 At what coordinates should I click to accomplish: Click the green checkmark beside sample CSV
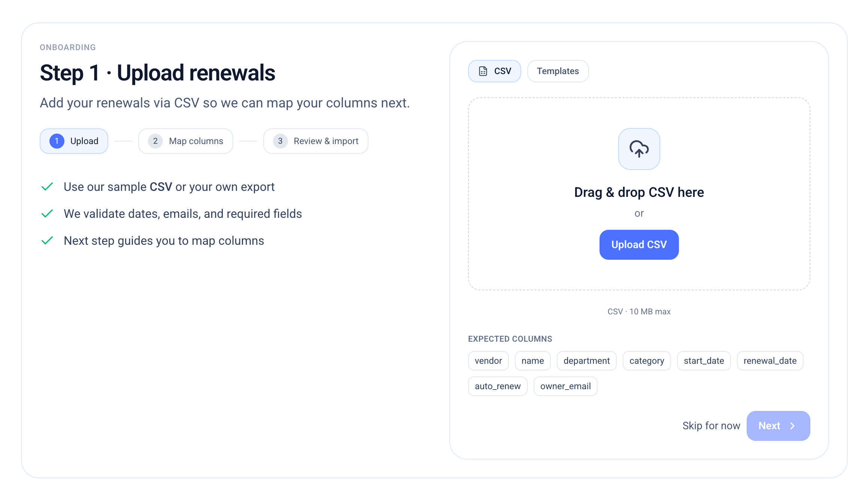[x=47, y=187]
